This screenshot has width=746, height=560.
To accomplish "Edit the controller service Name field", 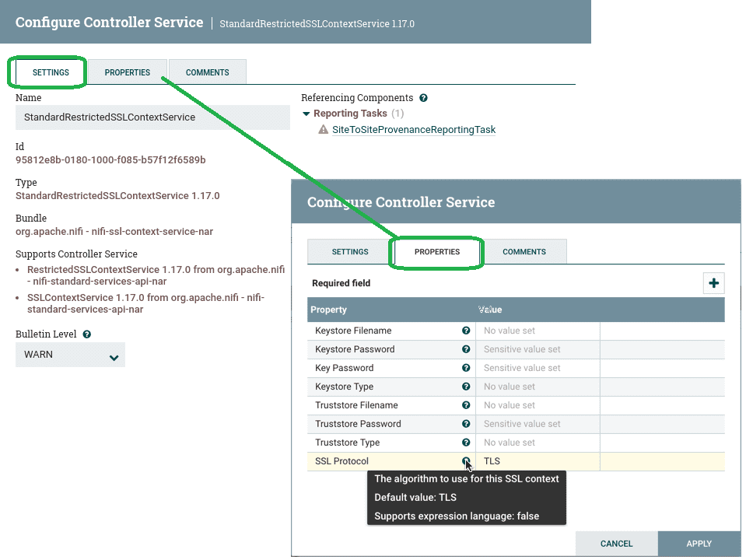I will 152,117.
